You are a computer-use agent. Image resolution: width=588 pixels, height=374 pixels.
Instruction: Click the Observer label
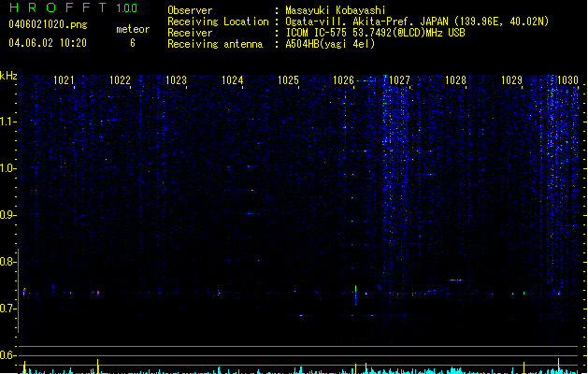[190, 10]
